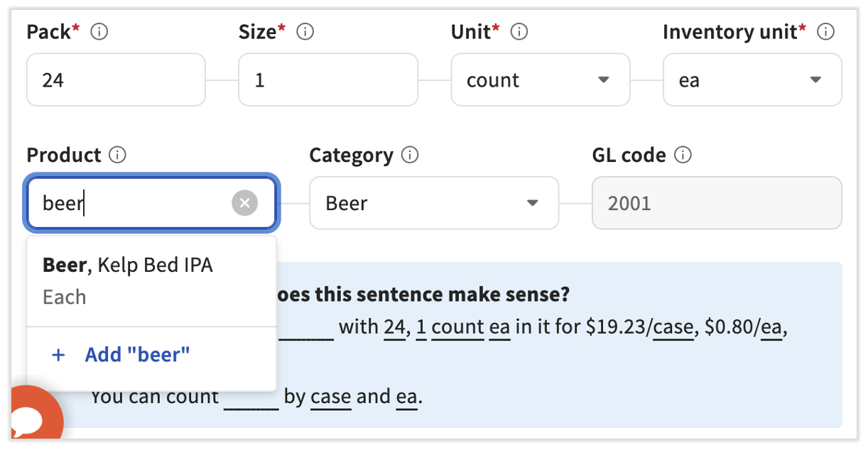Click the Inventory unit info icon
Viewport: 868px width, 450px height.
825,32
